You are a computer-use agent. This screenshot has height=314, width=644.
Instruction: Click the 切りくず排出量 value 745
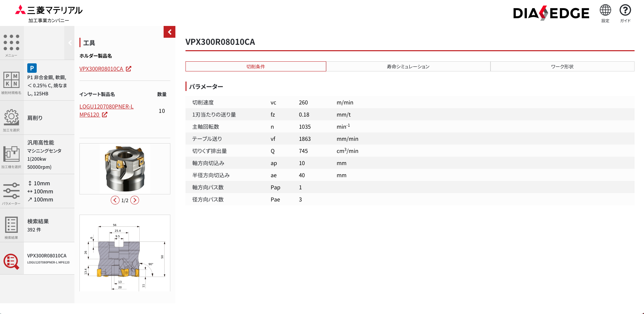click(x=303, y=151)
